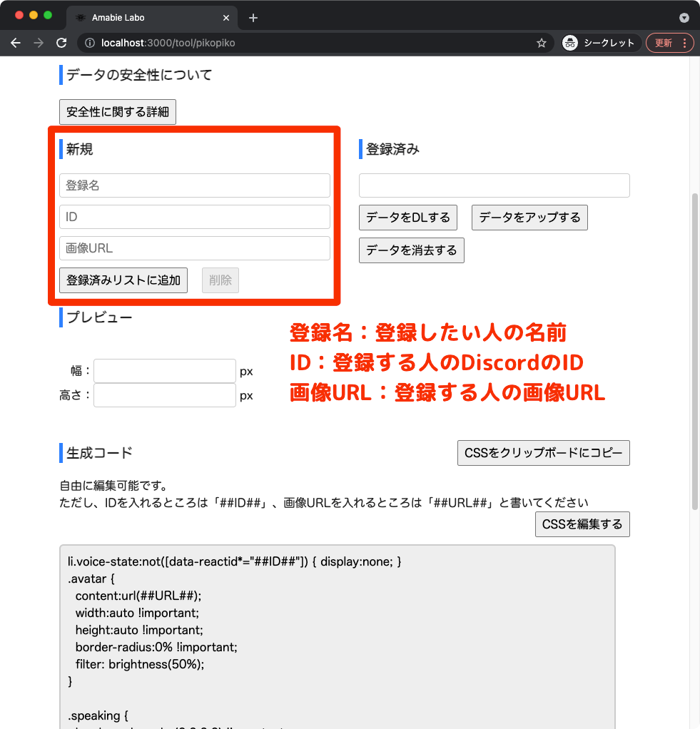700x729 pixels.
Task: Close the Amabie Labo tab
Action: [226, 18]
